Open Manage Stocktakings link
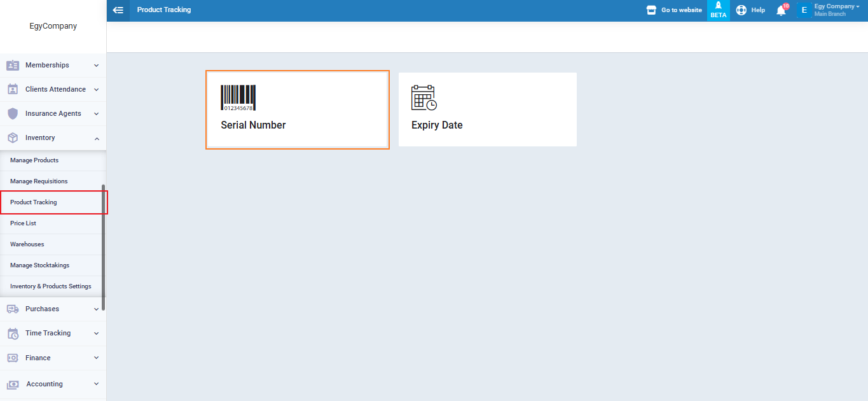 point(39,265)
